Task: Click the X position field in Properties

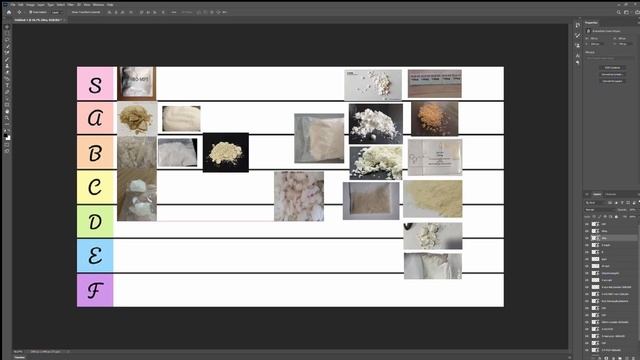Action: [598, 44]
